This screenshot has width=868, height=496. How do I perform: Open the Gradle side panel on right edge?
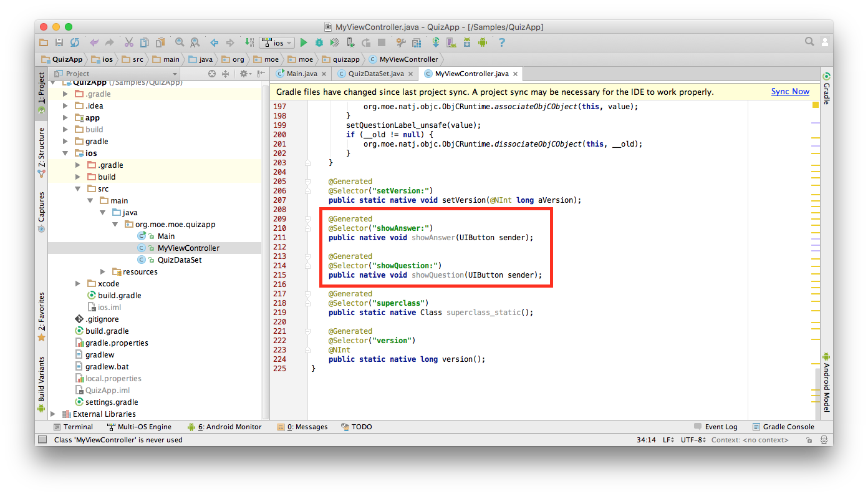(x=827, y=89)
